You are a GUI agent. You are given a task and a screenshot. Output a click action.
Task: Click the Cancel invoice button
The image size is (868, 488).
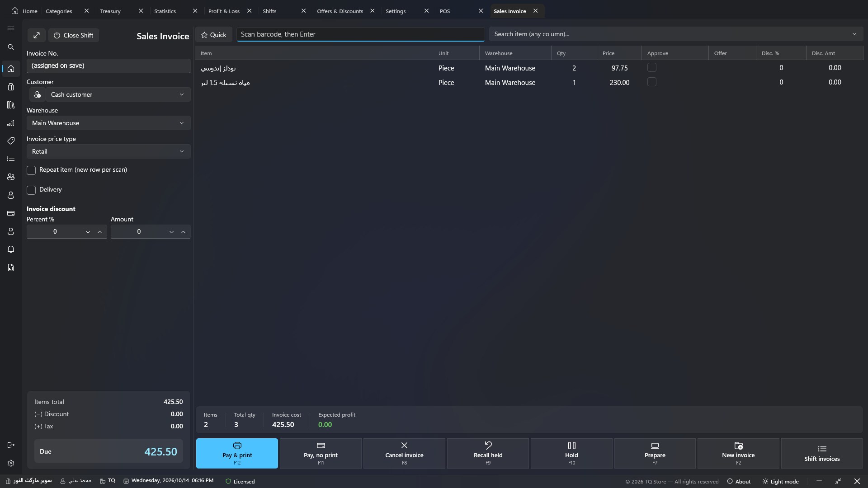pos(404,453)
